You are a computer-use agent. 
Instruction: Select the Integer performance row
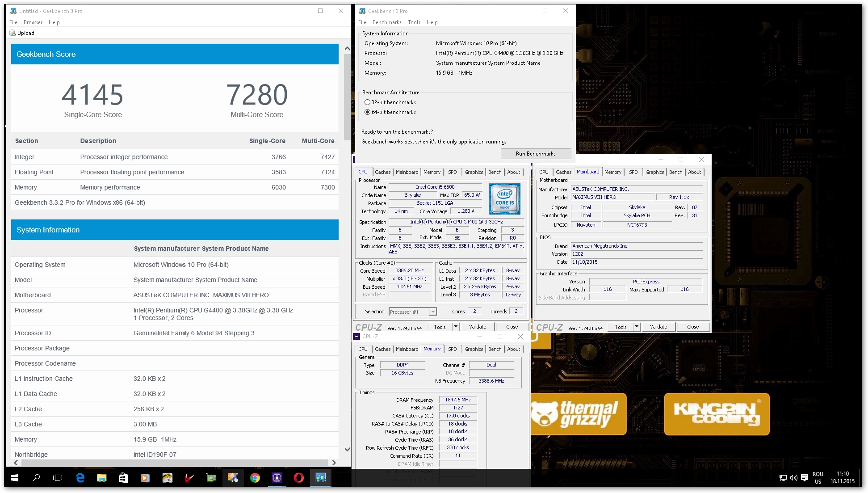[x=175, y=157]
